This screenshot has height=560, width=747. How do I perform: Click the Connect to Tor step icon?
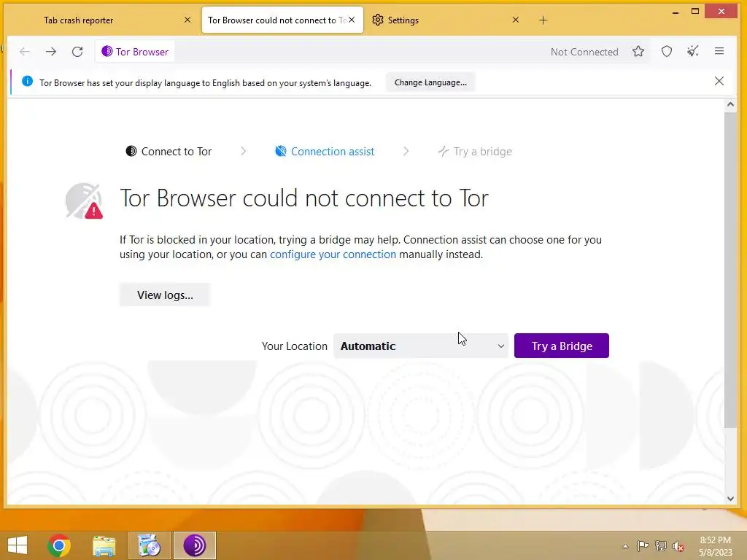(x=131, y=152)
